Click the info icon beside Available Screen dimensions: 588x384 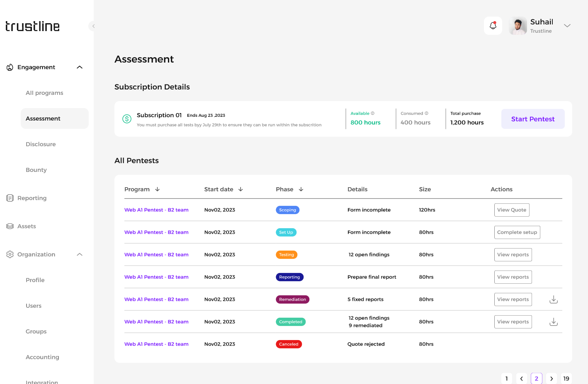(x=372, y=113)
